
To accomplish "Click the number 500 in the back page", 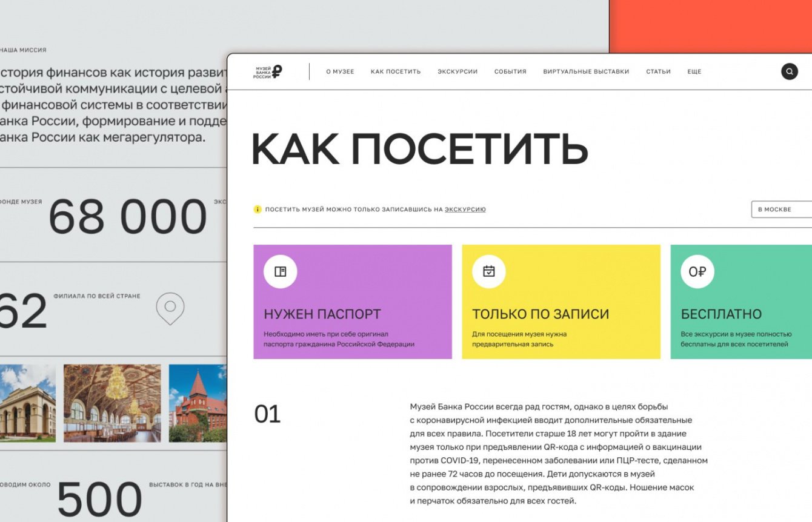I will click(x=99, y=501).
